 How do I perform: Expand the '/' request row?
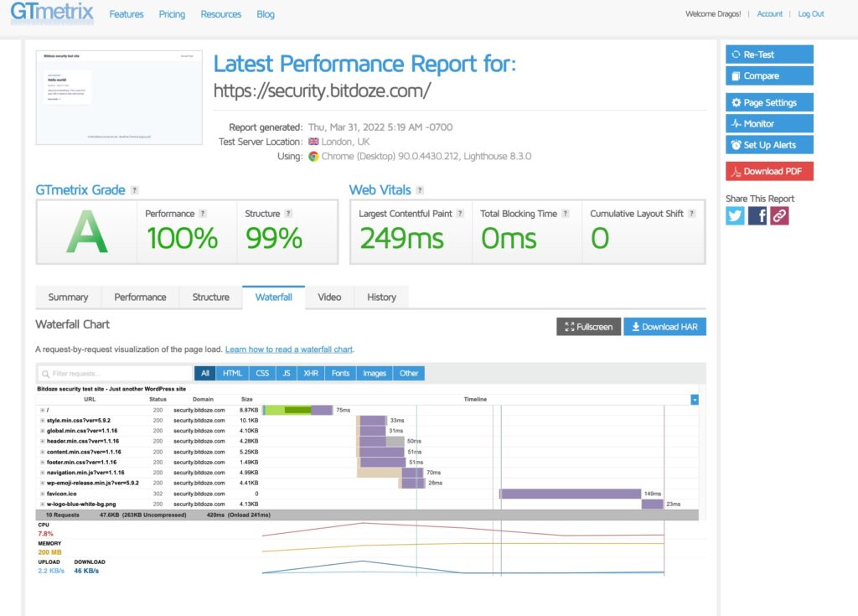42,410
